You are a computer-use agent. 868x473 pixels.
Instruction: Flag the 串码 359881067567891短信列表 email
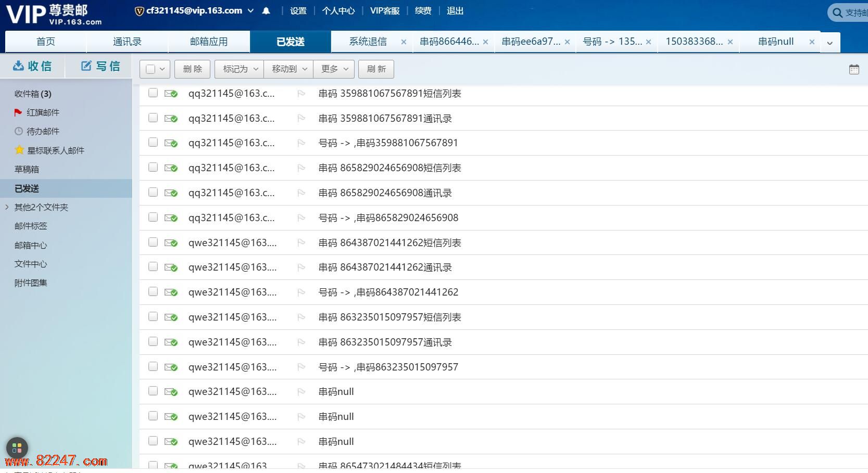point(301,94)
